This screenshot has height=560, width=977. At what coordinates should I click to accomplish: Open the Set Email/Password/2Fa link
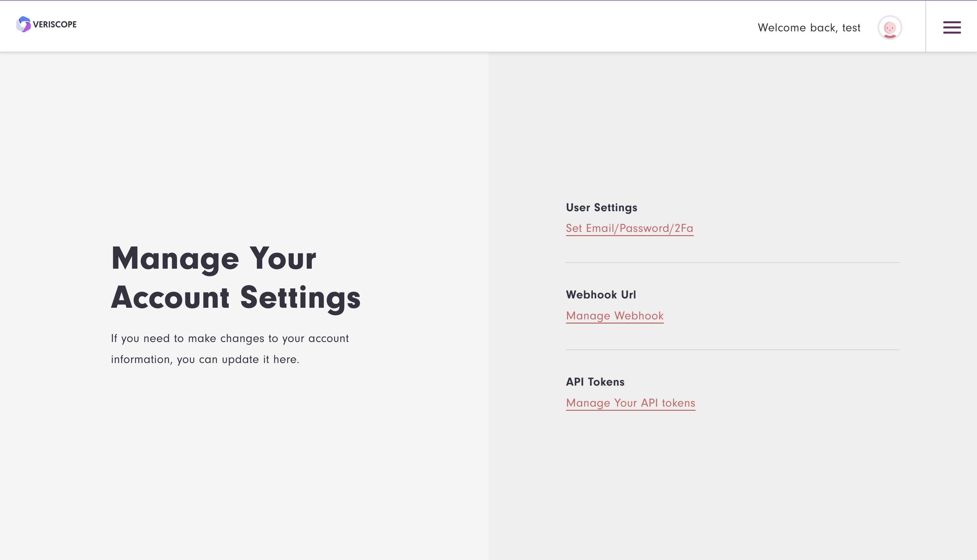coord(629,228)
